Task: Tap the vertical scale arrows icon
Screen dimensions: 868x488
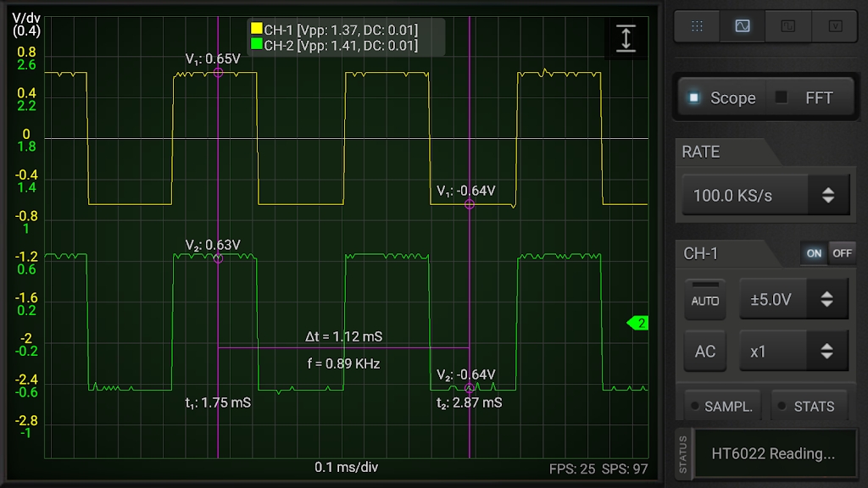Action: [x=626, y=38]
